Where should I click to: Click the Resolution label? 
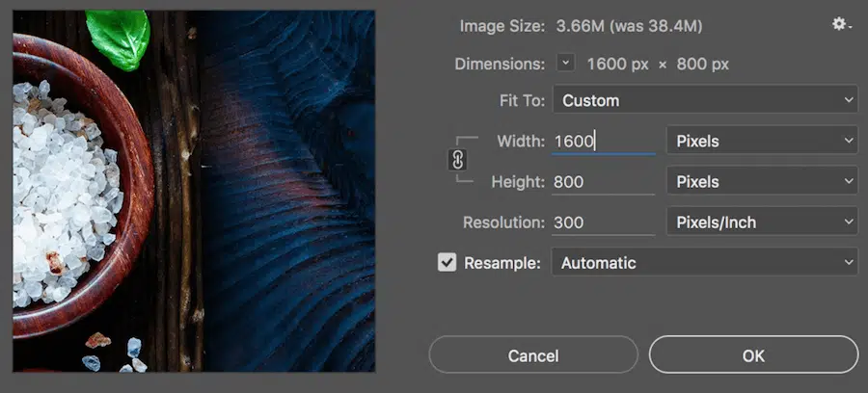503,223
